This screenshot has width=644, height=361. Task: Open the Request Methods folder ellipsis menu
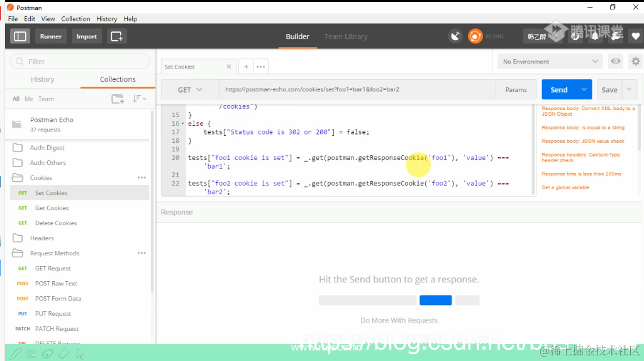click(142, 253)
